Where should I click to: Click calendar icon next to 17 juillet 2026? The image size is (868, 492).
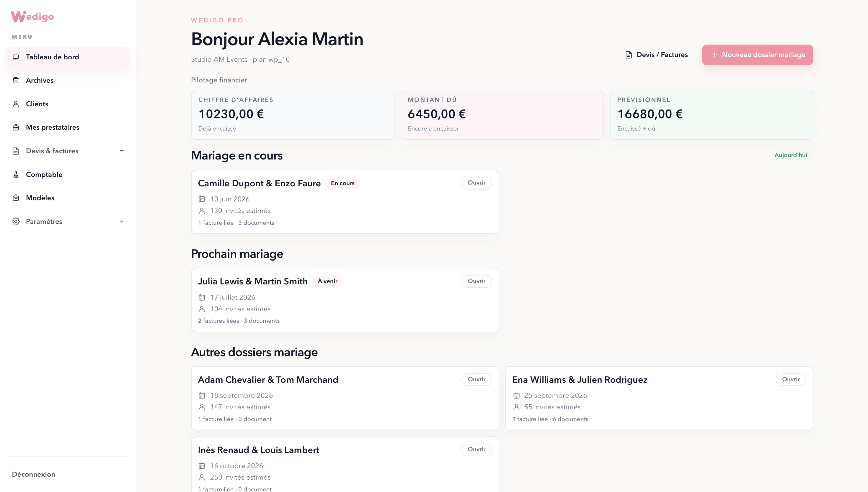pyautogui.click(x=202, y=297)
